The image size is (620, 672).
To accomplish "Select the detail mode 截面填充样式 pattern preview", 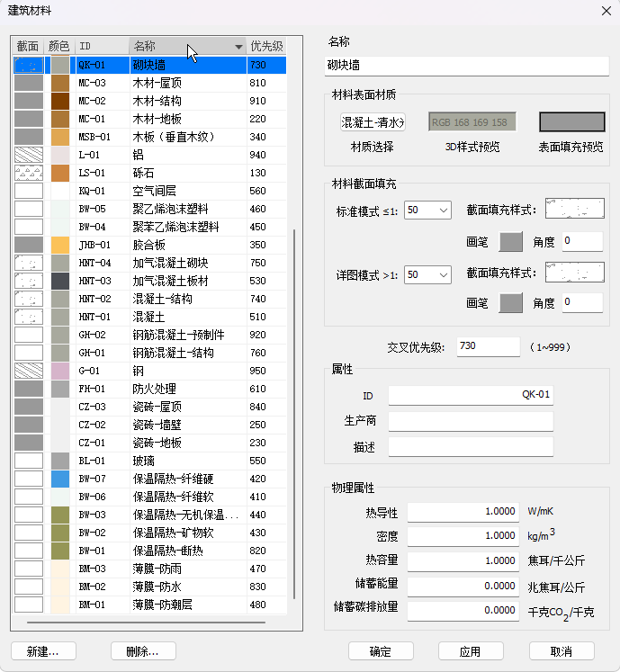I will coord(575,273).
